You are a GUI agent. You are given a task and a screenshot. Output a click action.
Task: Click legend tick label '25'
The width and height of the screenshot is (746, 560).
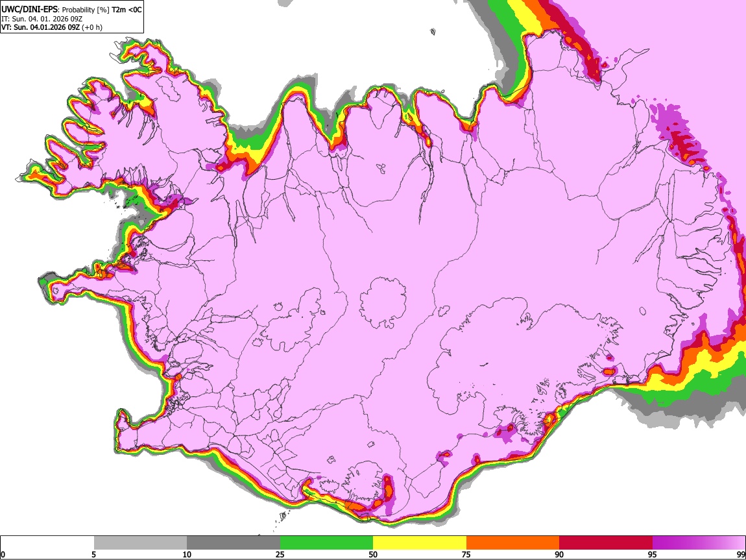click(x=280, y=554)
